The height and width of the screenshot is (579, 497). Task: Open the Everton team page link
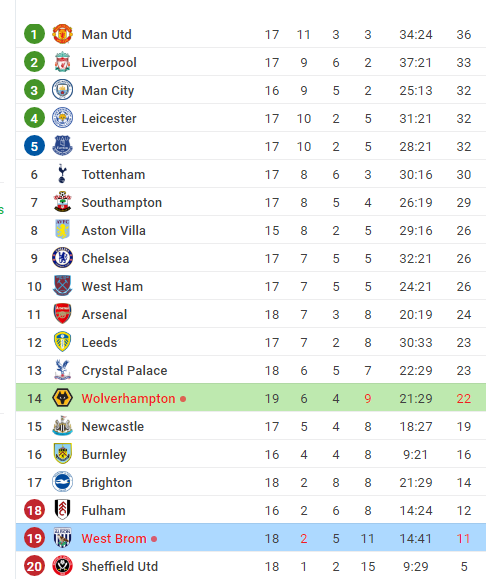pyautogui.click(x=104, y=147)
